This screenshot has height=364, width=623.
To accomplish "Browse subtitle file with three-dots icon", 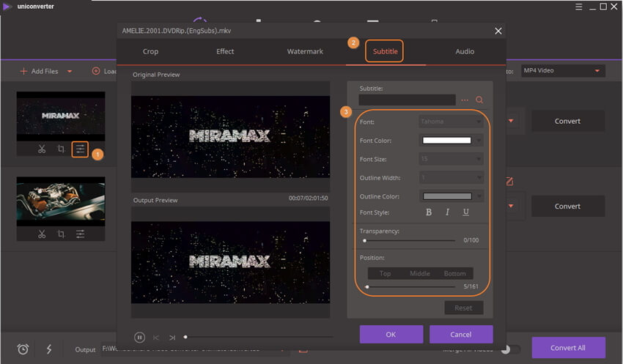I will [x=465, y=100].
